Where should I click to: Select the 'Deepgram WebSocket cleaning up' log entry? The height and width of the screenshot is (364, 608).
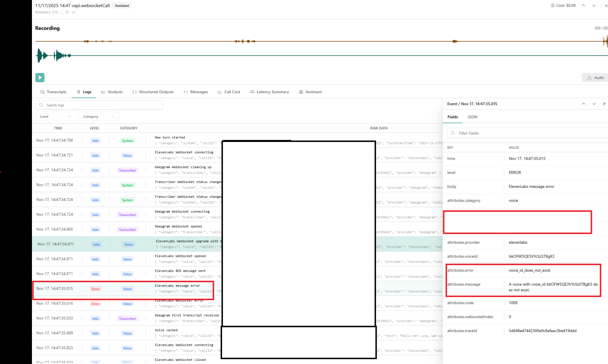pyautogui.click(x=237, y=170)
